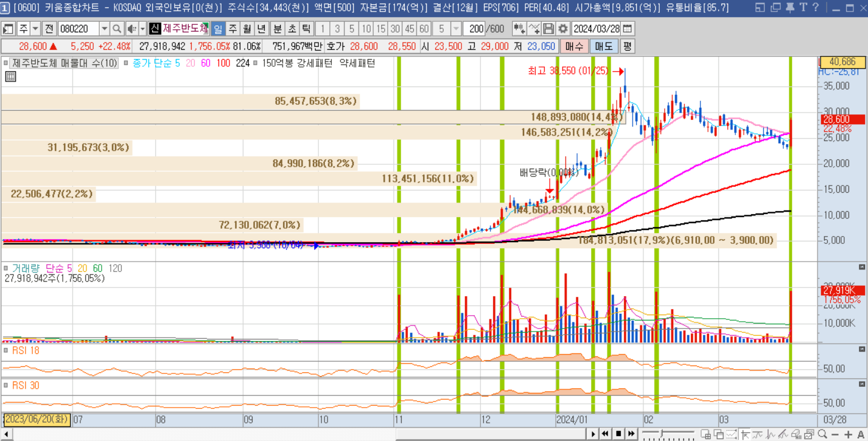Select the 30 interval button

point(395,29)
